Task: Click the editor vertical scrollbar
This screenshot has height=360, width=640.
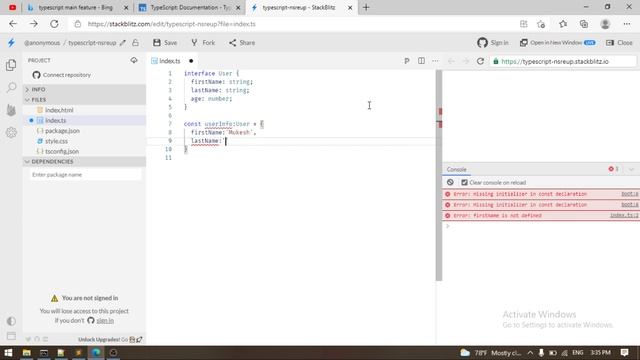Action: 439,176
